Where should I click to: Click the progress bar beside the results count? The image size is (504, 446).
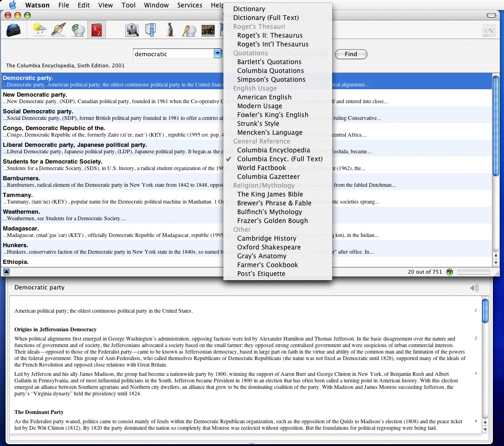[x=473, y=272]
